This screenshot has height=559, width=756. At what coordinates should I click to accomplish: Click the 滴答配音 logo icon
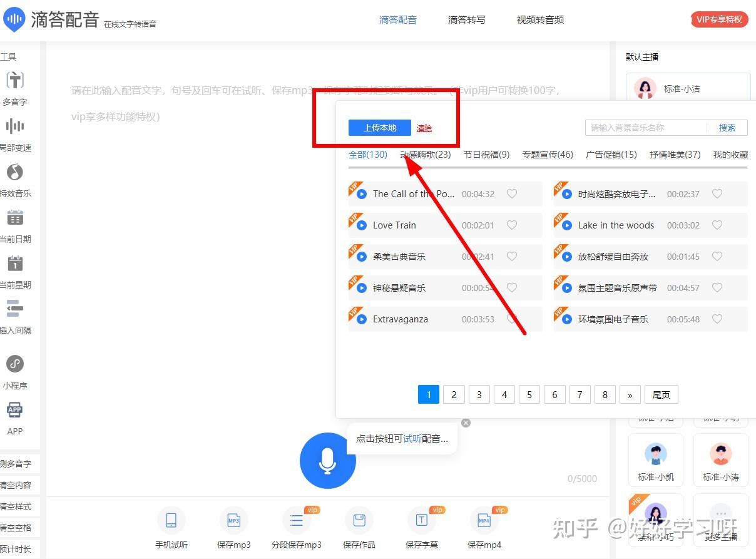click(x=14, y=20)
